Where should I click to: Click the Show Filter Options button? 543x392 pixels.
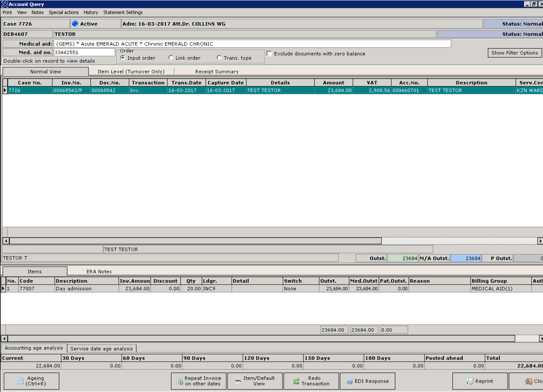click(x=515, y=53)
